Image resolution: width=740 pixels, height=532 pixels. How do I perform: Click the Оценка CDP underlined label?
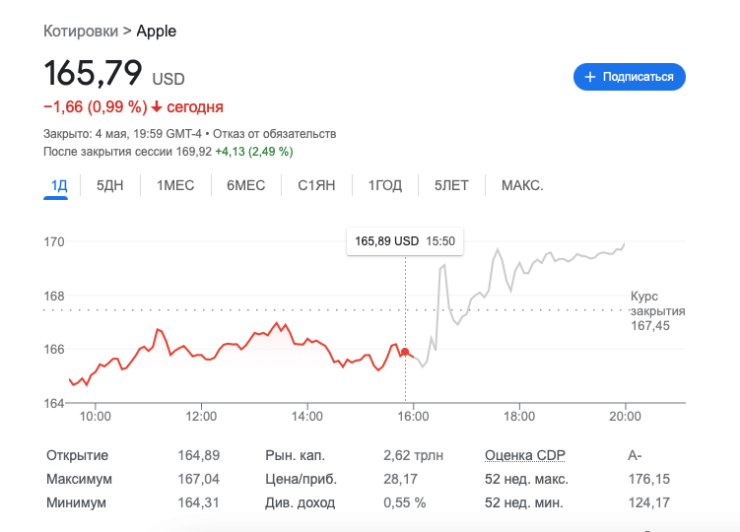click(x=525, y=455)
